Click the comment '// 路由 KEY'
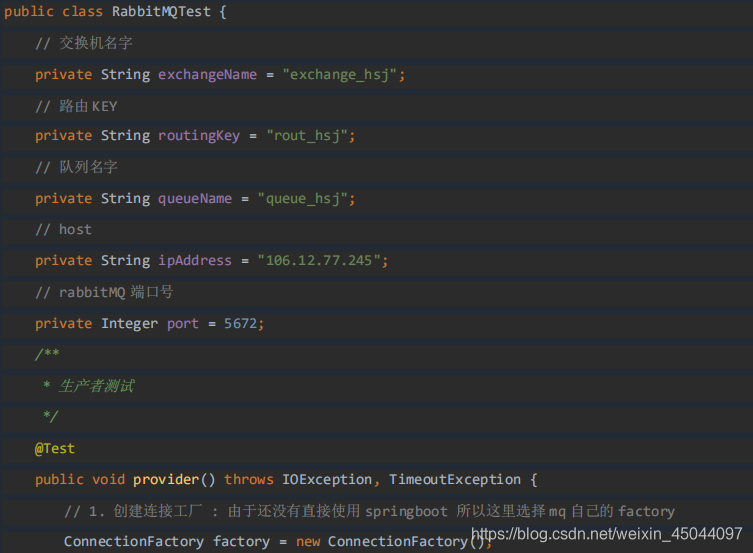This screenshot has width=753, height=553. click(76, 106)
